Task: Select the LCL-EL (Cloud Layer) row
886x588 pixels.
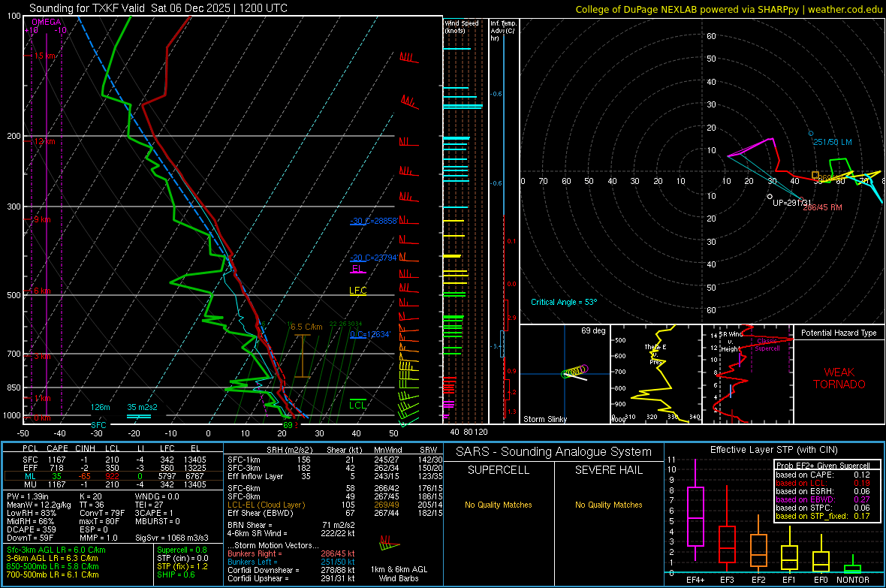Action: pos(335,505)
